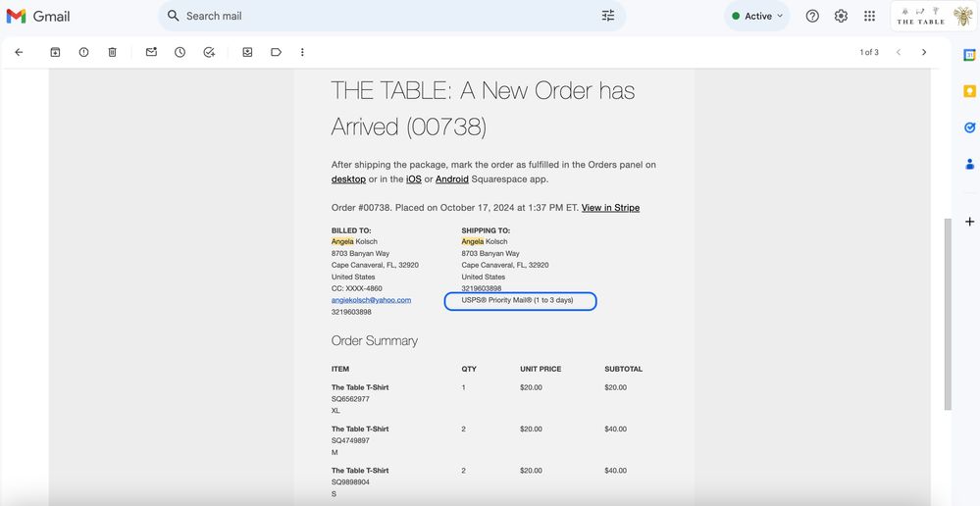Delete this email with trash icon
The height and width of the screenshot is (506, 980).
112,52
